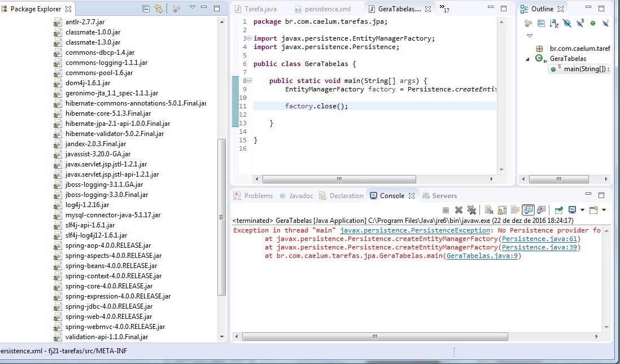
Task: Click Focus on Active Task in Outline
Action: [528, 24]
